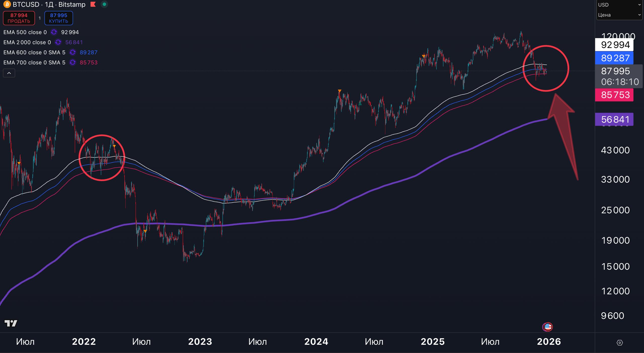Click the red flag marker icon
The image size is (644, 353).
[93, 5]
